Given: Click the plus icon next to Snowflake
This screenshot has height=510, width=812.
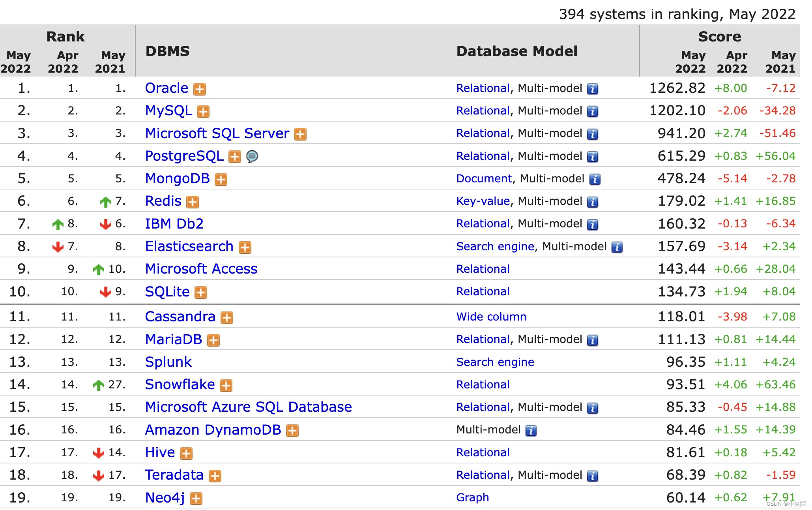Looking at the screenshot, I should pyautogui.click(x=226, y=385).
